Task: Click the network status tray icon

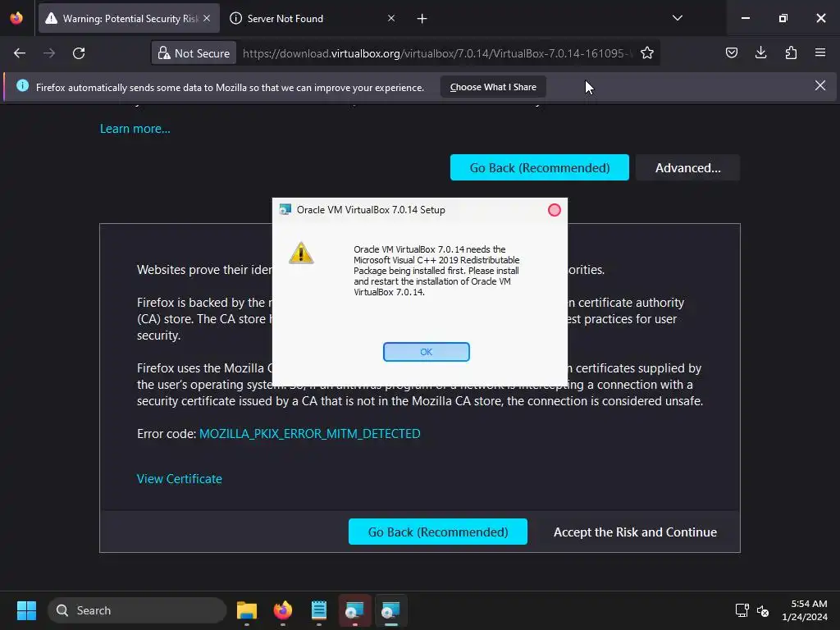Action: point(742,610)
